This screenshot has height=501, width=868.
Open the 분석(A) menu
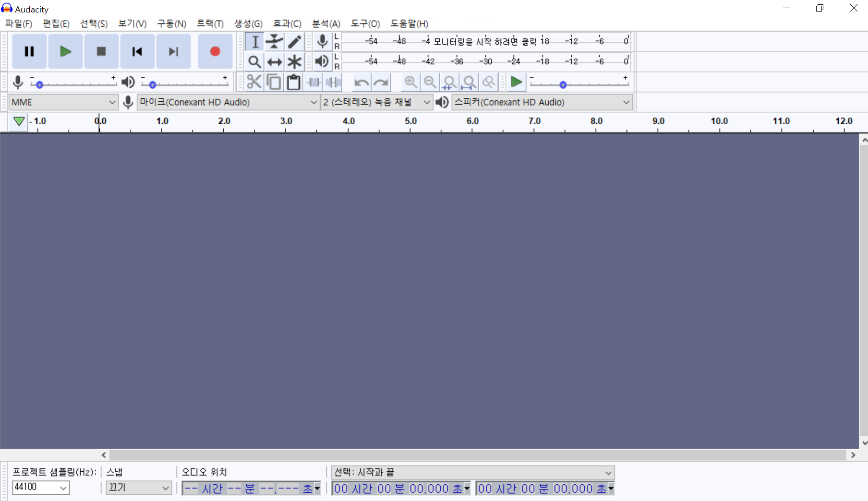point(326,24)
